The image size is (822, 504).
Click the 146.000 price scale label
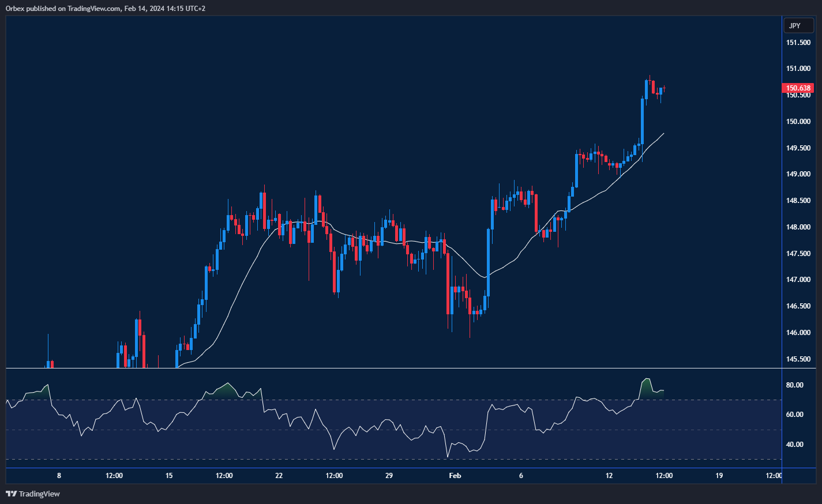tap(798, 333)
